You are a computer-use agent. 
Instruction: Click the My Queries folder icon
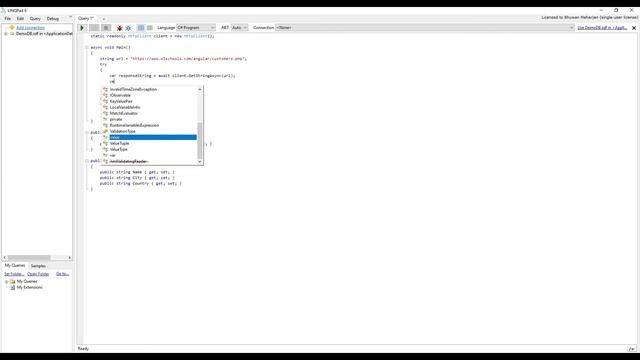click(12, 282)
